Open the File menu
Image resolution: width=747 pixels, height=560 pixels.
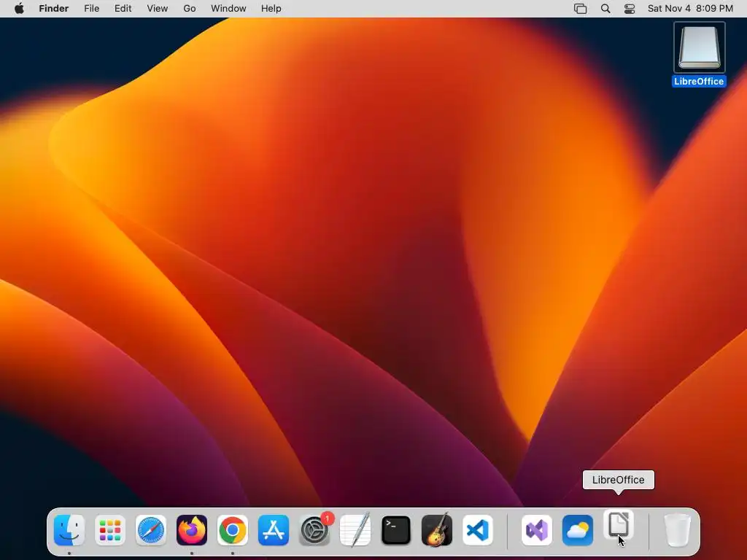click(x=91, y=9)
